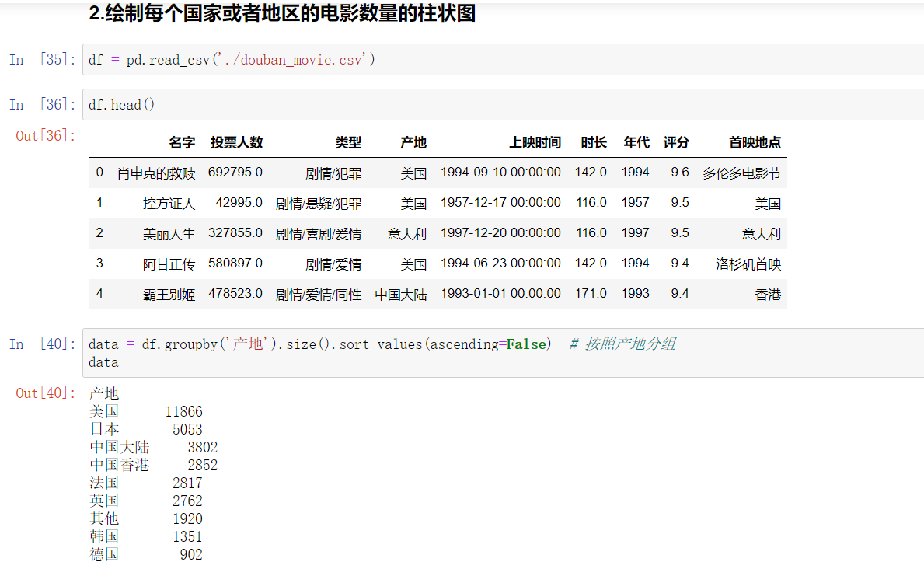Click origin cell 中国大陆 in table
Screen dimensions: 924x562
click(x=401, y=295)
